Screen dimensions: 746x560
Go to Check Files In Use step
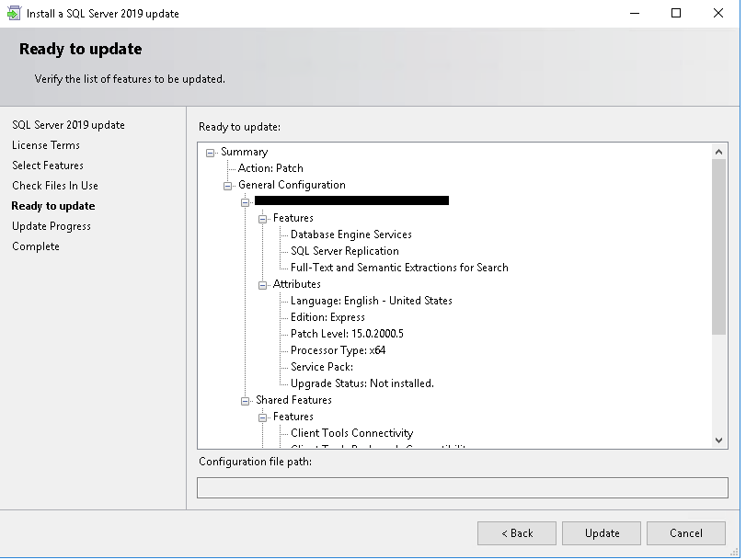[x=55, y=186]
